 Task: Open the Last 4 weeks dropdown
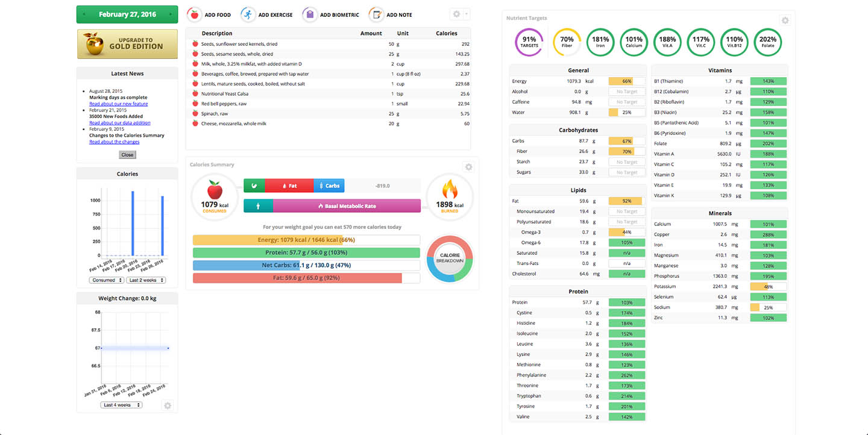[121, 405]
